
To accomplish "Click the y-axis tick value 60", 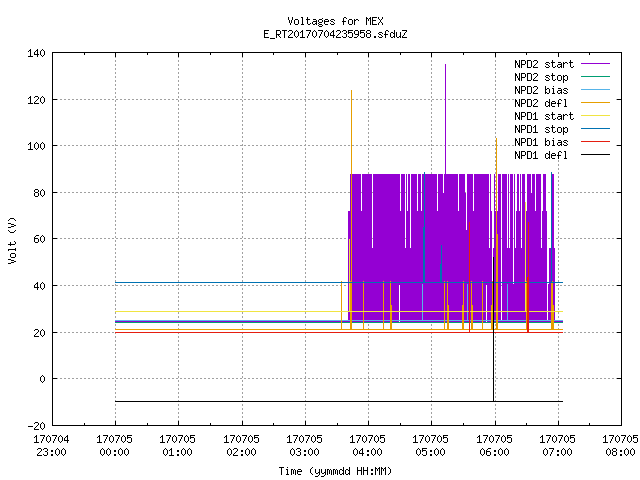I will [40, 239].
